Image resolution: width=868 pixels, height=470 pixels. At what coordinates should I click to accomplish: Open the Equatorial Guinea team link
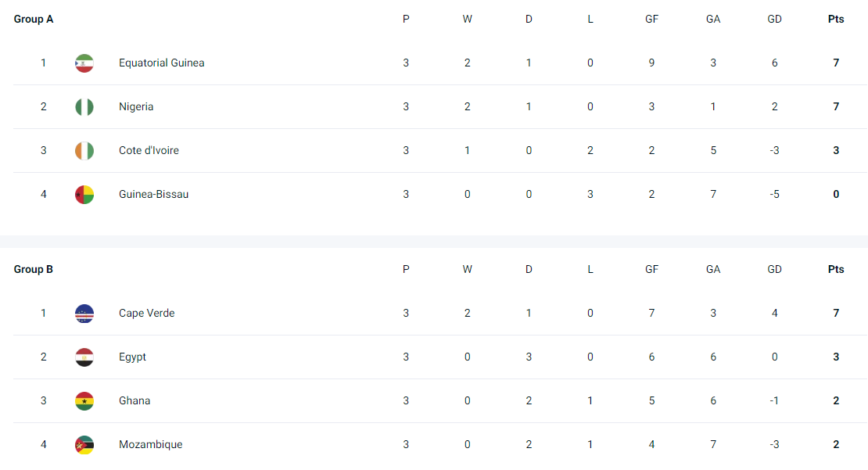(x=161, y=63)
